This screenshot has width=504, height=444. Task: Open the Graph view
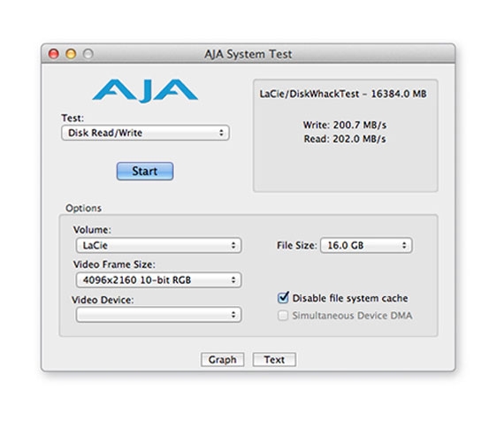click(223, 359)
